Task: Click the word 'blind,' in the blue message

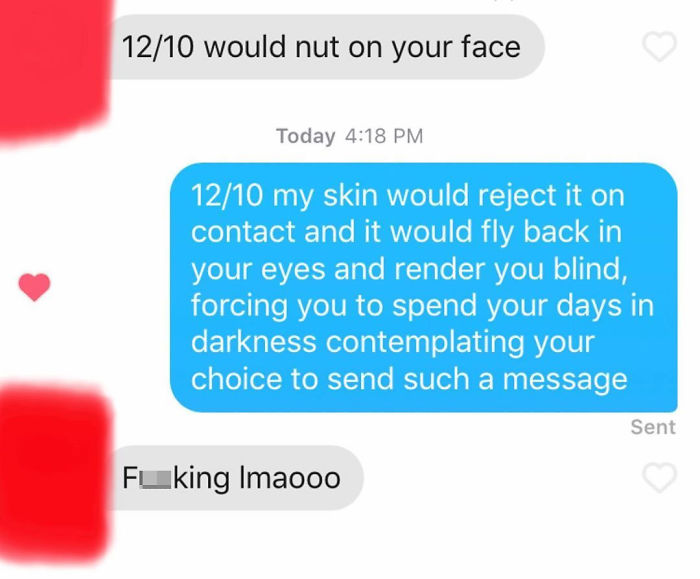Action: coord(590,269)
